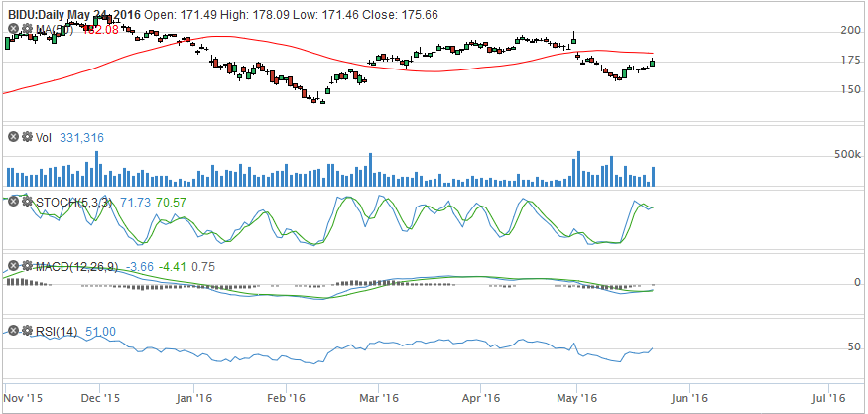The image size is (868, 414).
Task: Click the MACD(12,26,9) label
Action: pyautogui.click(x=76, y=267)
